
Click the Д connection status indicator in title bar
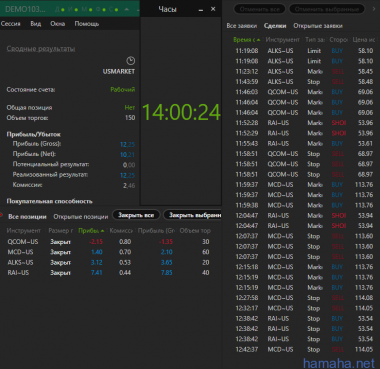click(x=59, y=9)
